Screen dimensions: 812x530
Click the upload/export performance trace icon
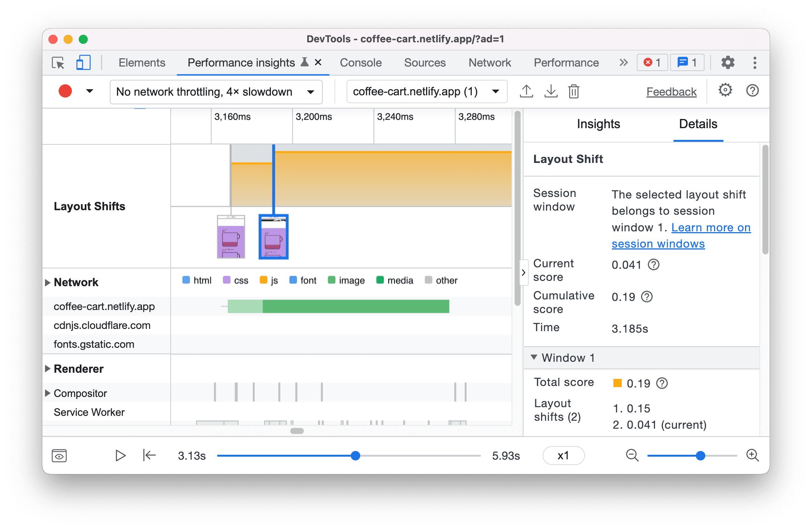[x=526, y=91]
